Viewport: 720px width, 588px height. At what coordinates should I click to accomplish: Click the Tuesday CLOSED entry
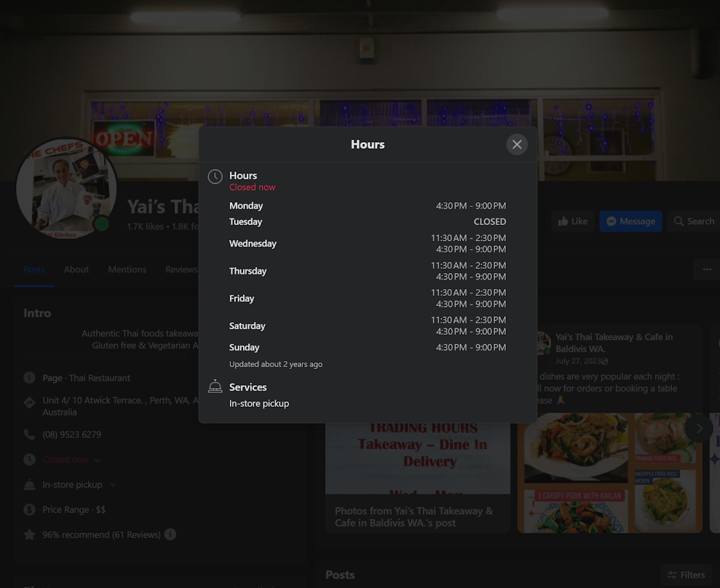pyautogui.click(x=490, y=221)
